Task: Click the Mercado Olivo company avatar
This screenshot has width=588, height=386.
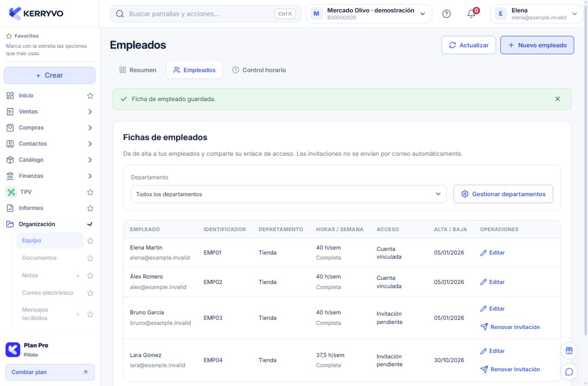Action: tap(316, 14)
